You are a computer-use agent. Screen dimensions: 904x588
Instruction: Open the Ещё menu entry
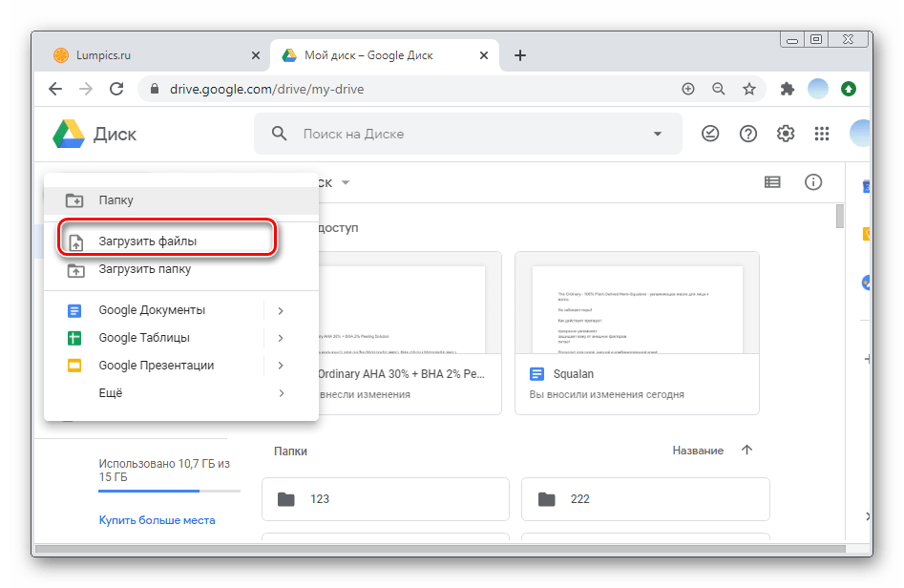tap(181, 393)
